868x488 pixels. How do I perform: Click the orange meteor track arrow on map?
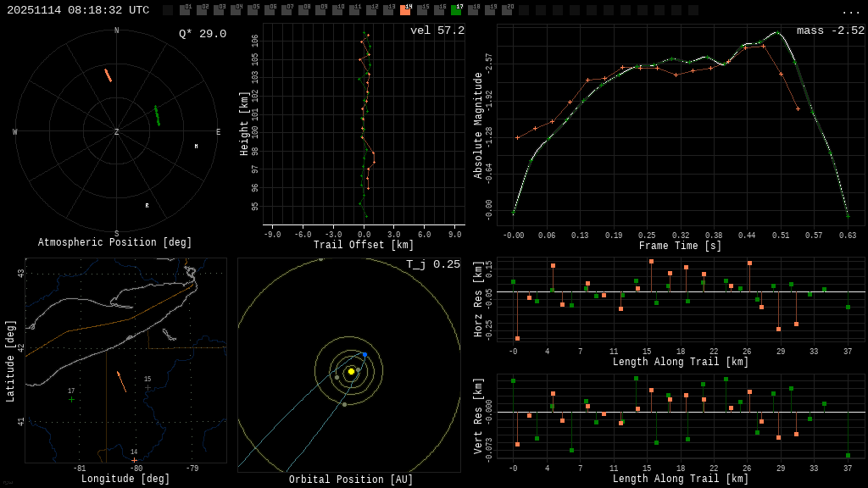[x=122, y=382]
